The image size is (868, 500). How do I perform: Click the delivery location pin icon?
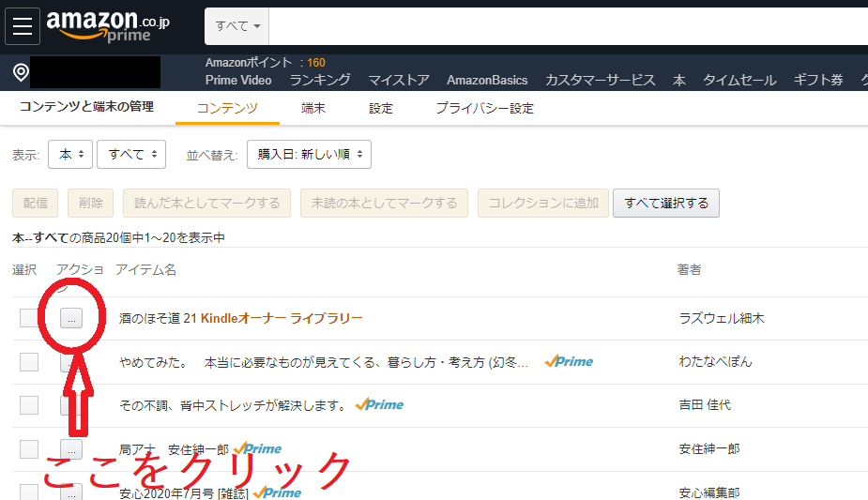click(21, 72)
